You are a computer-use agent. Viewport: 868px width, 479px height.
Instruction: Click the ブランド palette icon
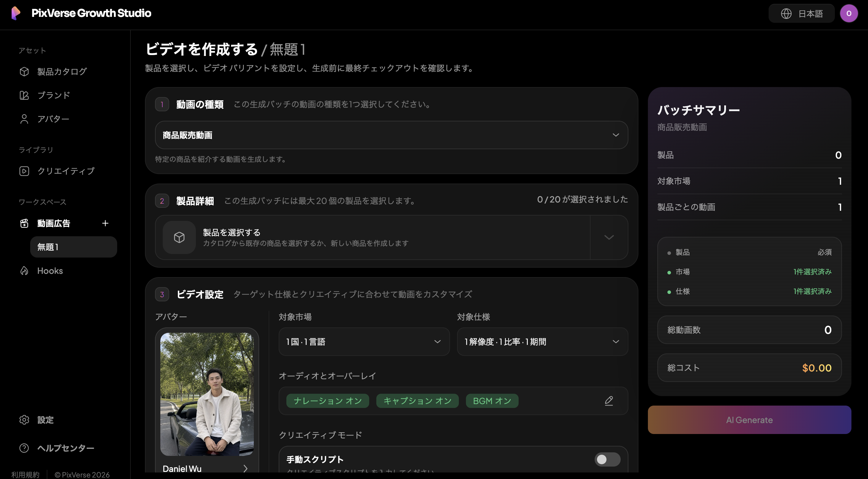(x=24, y=95)
